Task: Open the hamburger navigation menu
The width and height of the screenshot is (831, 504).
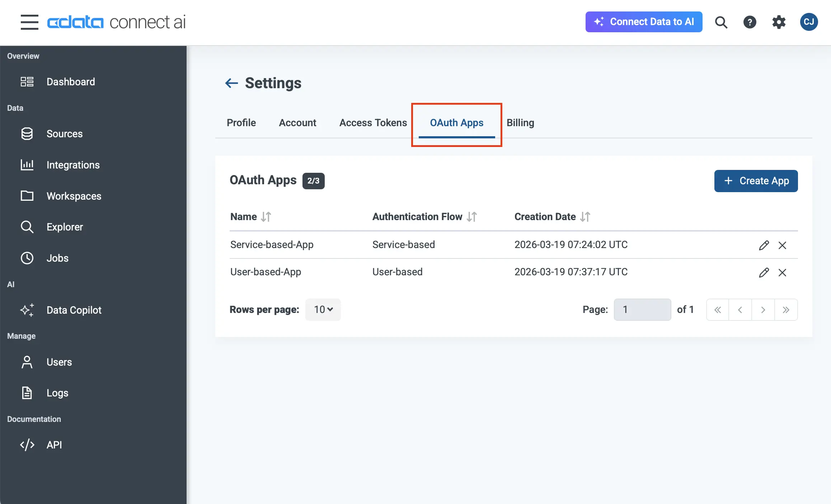Action: [x=29, y=22]
